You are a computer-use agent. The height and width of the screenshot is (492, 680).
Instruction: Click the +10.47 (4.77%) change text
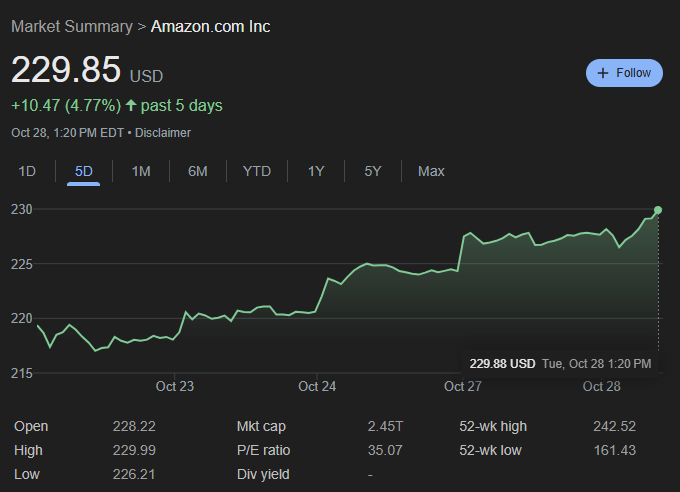pos(66,105)
